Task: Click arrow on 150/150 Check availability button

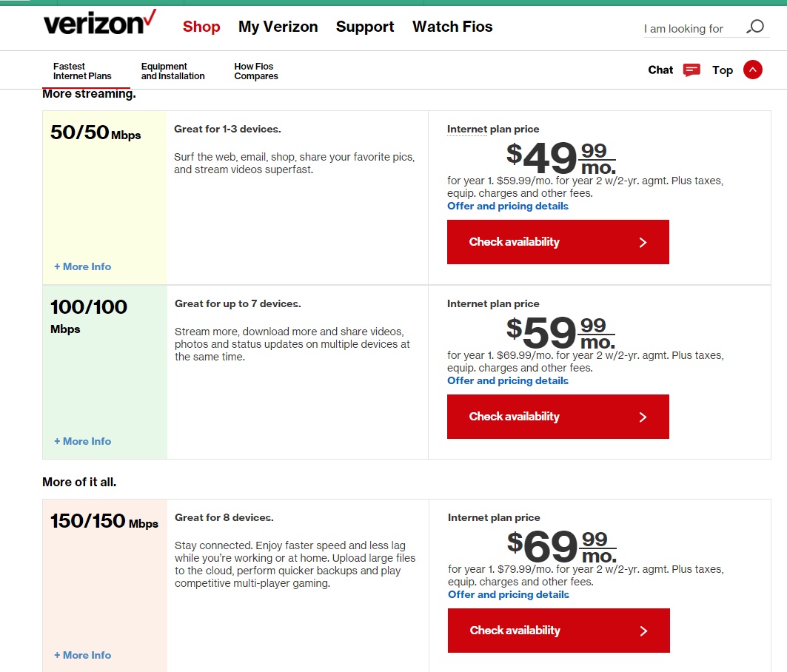Action: coord(644,631)
